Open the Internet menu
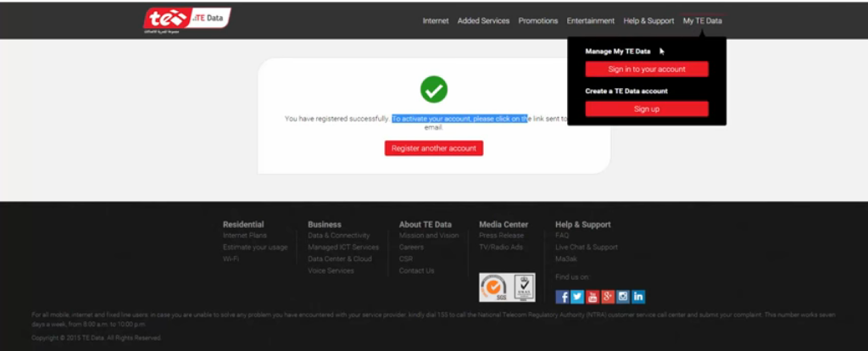The width and height of the screenshot is (868, 351). click(436, 21)
